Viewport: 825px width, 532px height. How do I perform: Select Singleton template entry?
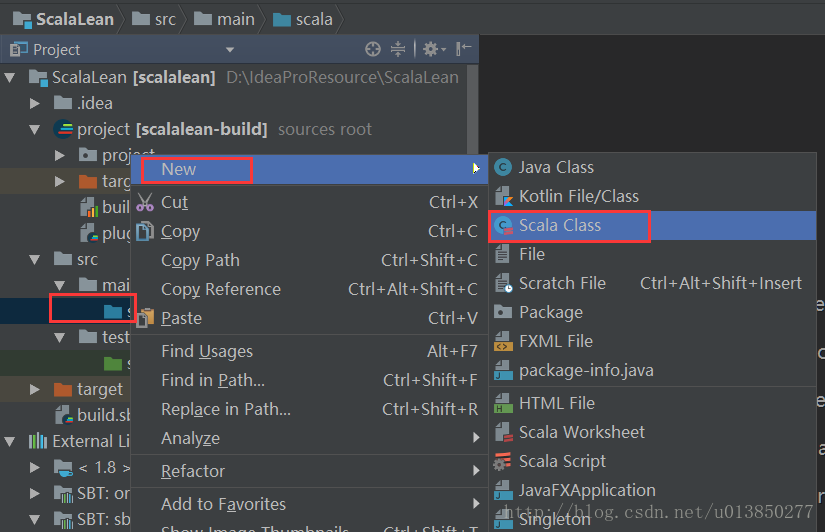coord(653,519)
